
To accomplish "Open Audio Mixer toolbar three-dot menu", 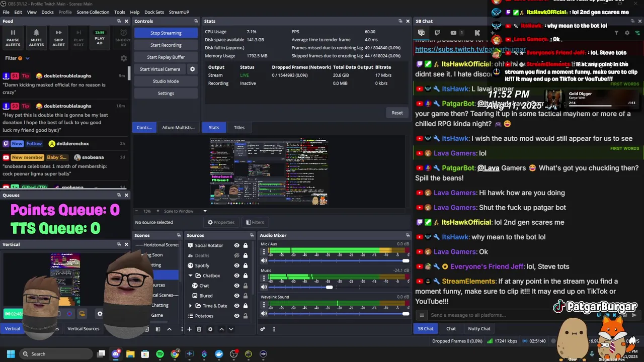I will point(274,329).
